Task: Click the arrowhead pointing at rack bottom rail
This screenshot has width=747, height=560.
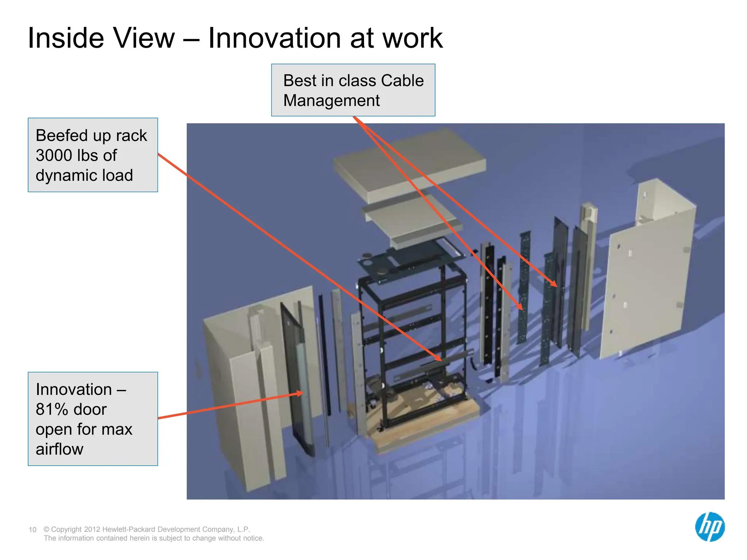Action: (x=438, y=358)
